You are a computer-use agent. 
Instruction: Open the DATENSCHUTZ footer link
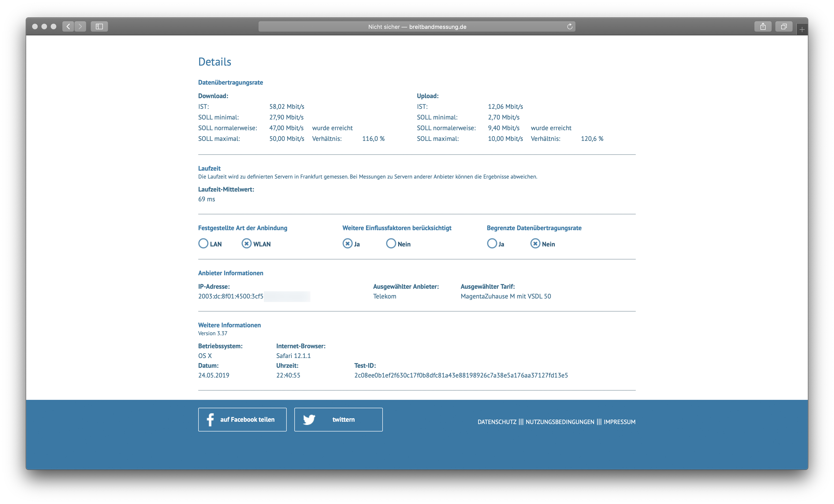497,422
